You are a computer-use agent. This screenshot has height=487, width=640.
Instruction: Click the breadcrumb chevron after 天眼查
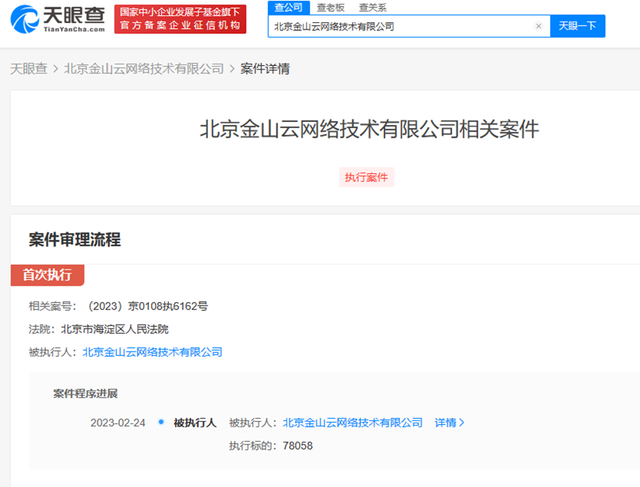pos(56,69)
